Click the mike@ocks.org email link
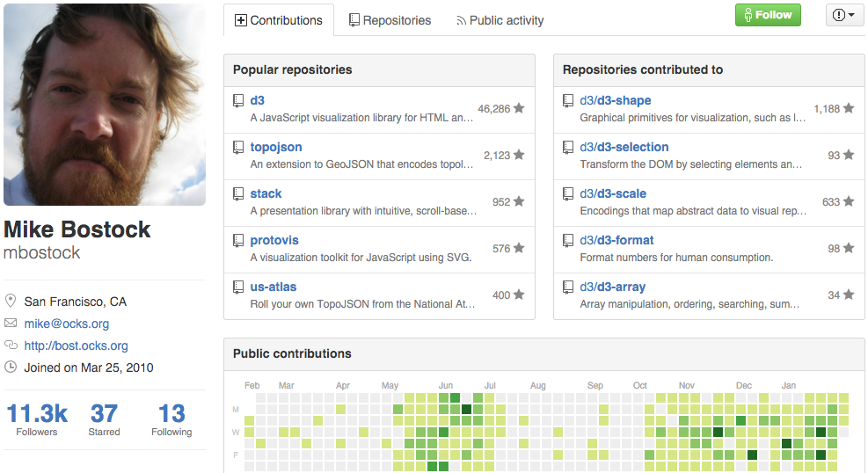868x473 pixels. 67,324
